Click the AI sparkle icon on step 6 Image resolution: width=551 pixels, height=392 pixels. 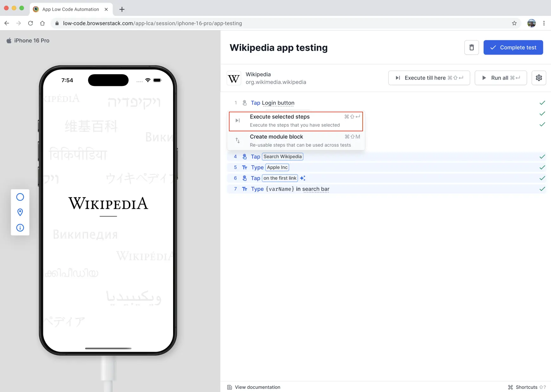(303, 178)
